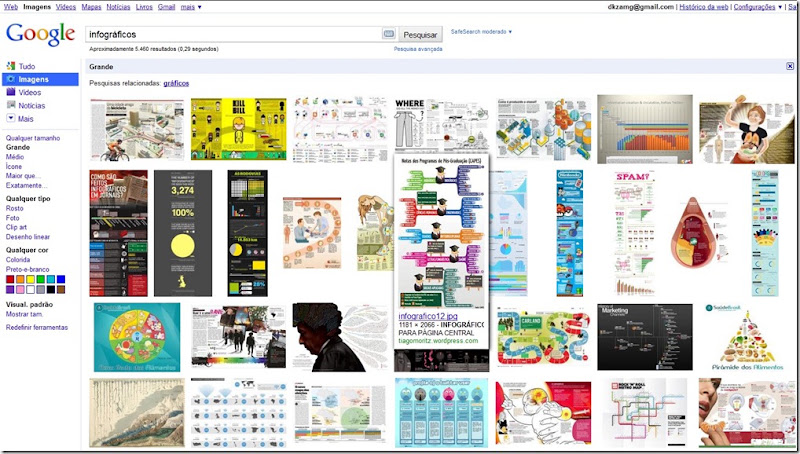Open the Configurações dropdown arrow

[x=780, y=7]
